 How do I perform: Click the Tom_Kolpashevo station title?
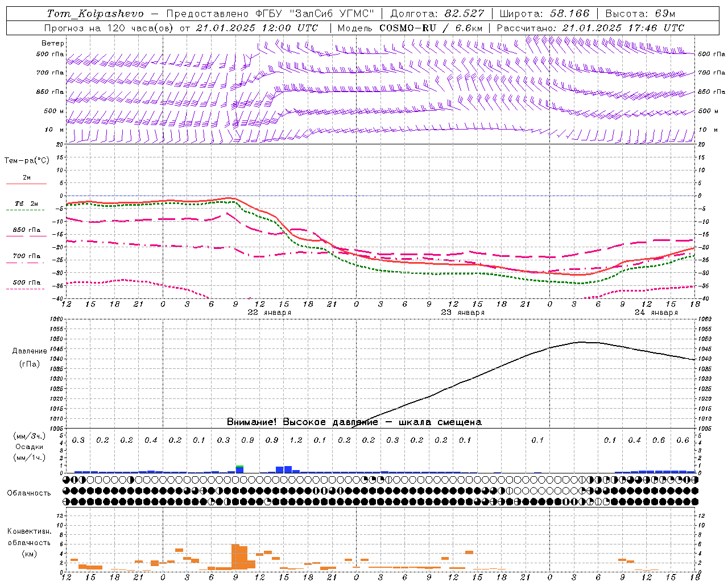pyautogui.click(x=95, y=14)
